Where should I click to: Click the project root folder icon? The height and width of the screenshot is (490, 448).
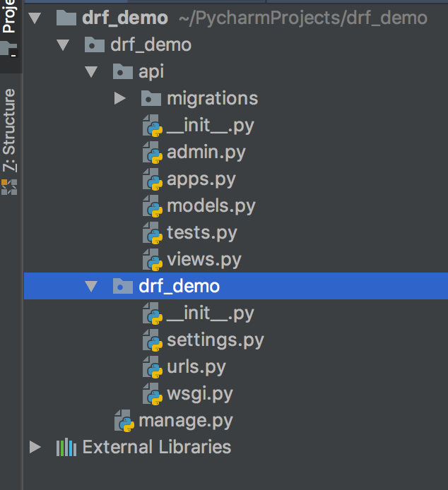click(66, 18)
